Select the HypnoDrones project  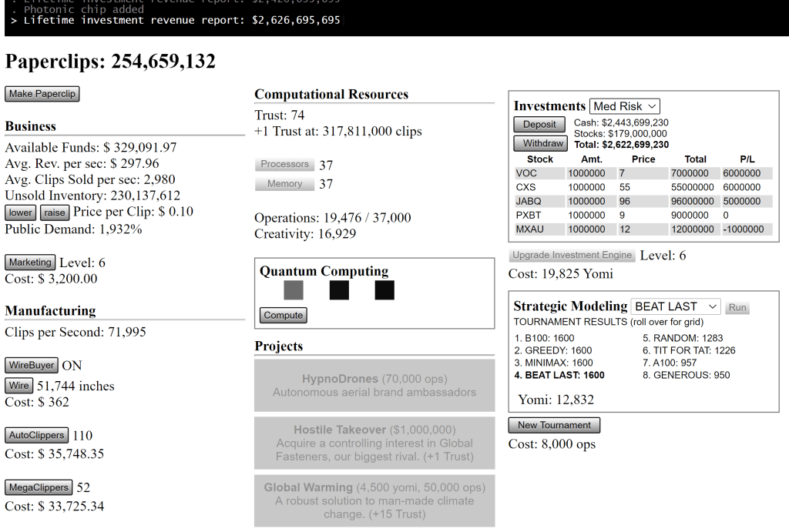point(374,385)
